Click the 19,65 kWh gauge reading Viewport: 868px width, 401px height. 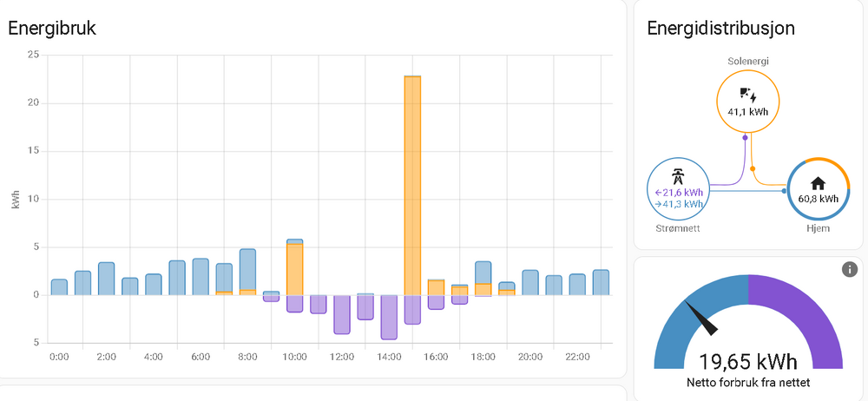pyautogui.click(x=747, y=362)
